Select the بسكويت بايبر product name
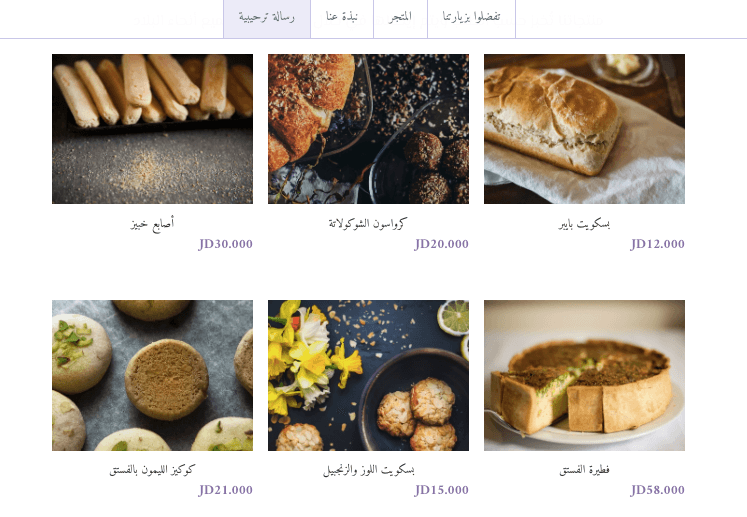 [584, 223]
